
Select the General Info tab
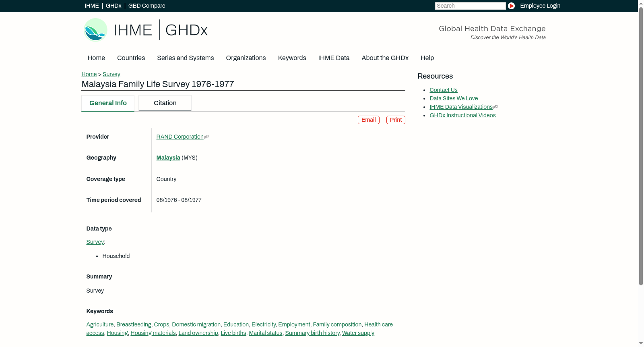(108, 103)
